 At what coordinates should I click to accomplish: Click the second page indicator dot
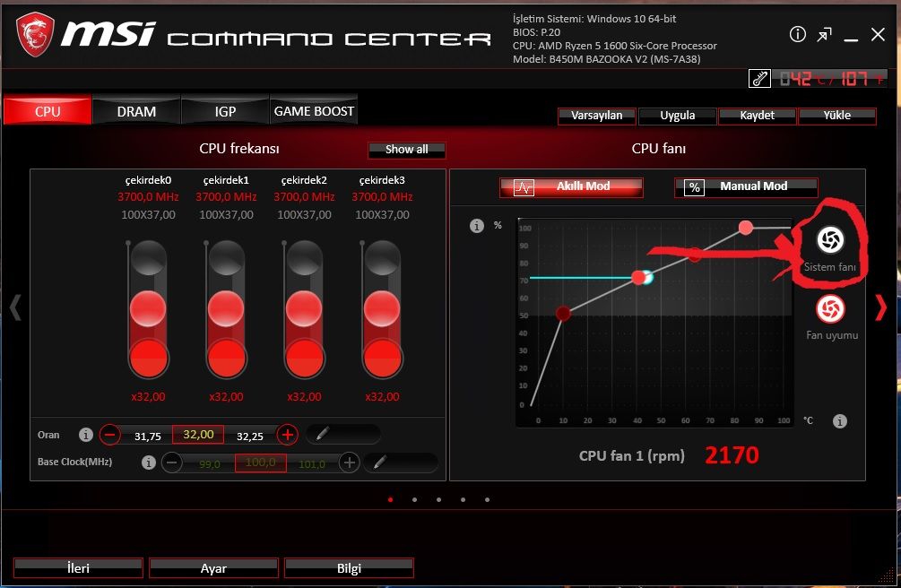[415, 499]
